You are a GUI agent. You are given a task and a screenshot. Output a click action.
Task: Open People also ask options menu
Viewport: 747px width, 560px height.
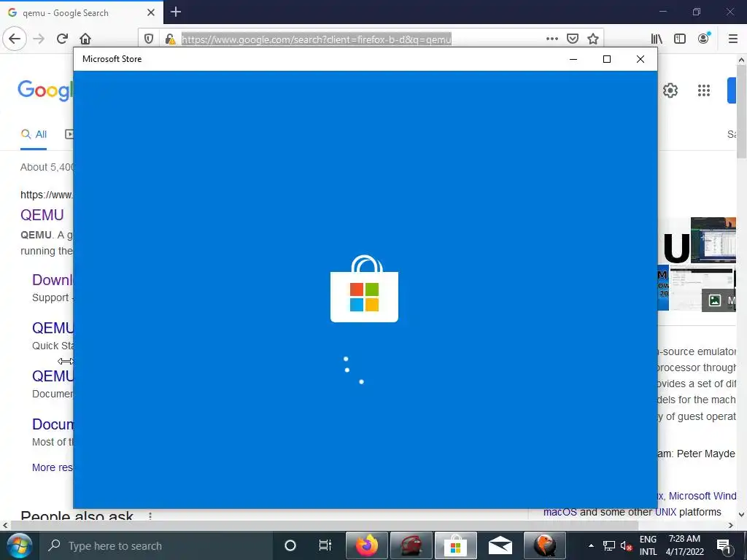tap(150, 516)
